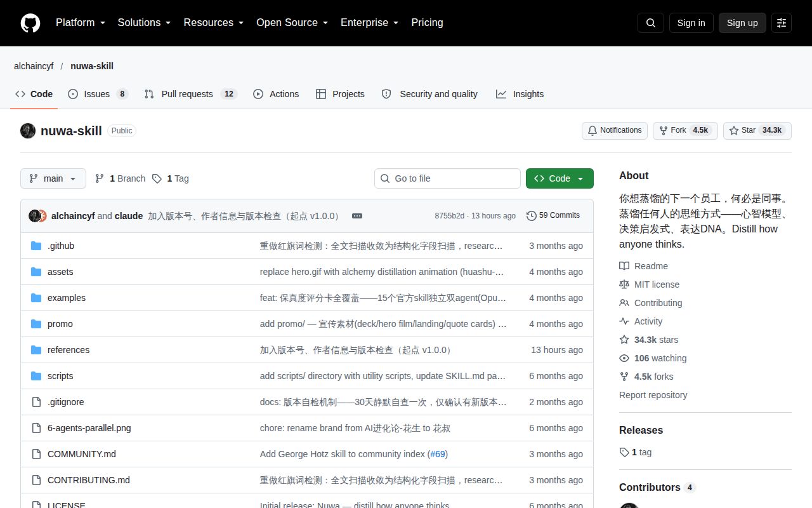Click Sign up
This screenshot has width=812, height=508.
[x=742, y=23]
